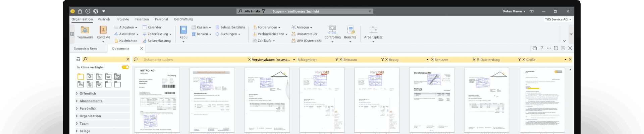Open Reiseerfassung travel entry
The height and width of the screenshot is (134, 644).
(157, 41)
